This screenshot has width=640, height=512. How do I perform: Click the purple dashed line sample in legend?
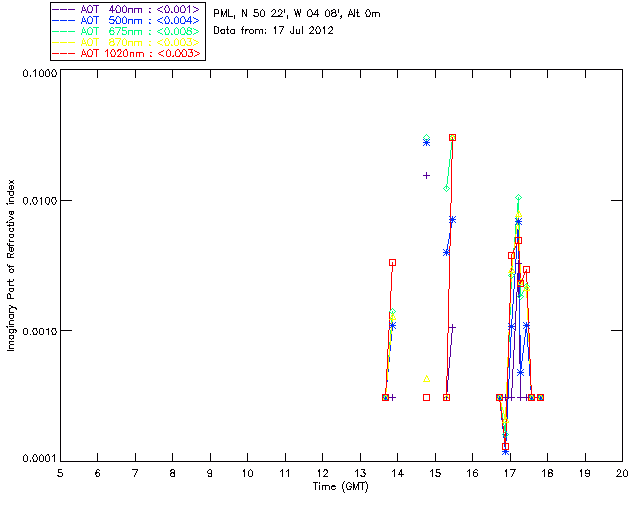[x=64, y=9]
